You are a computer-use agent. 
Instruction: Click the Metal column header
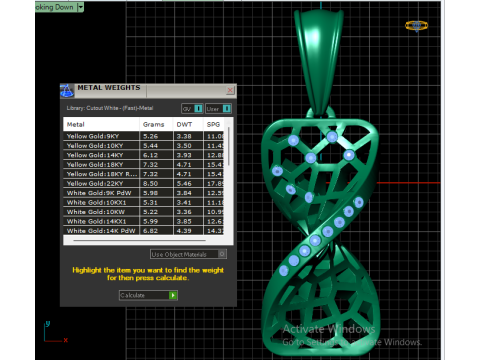point(101,124)
